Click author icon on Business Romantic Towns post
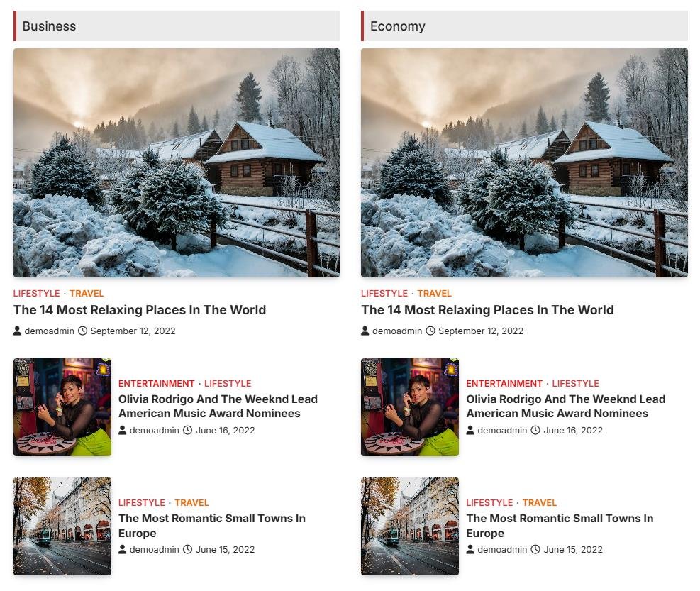 122,549
